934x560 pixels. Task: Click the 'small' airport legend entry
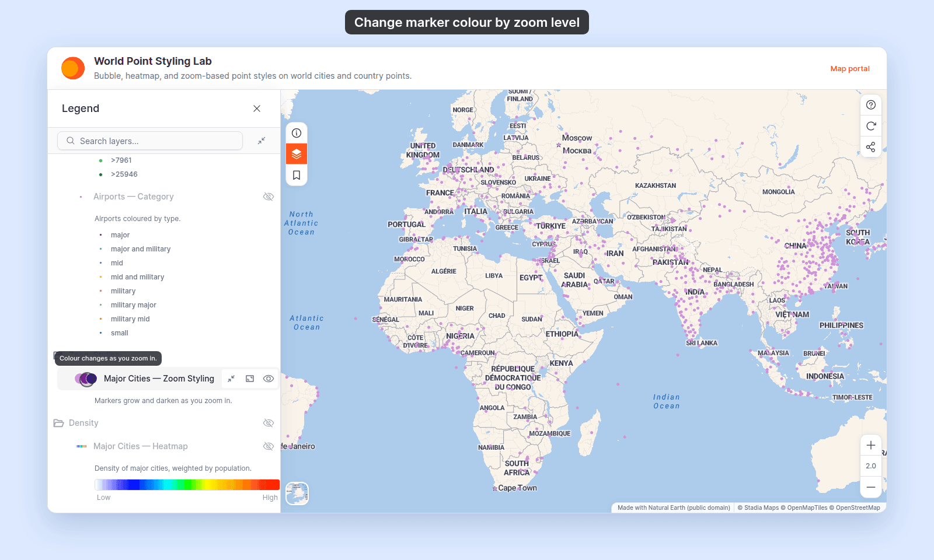[120, 333]
